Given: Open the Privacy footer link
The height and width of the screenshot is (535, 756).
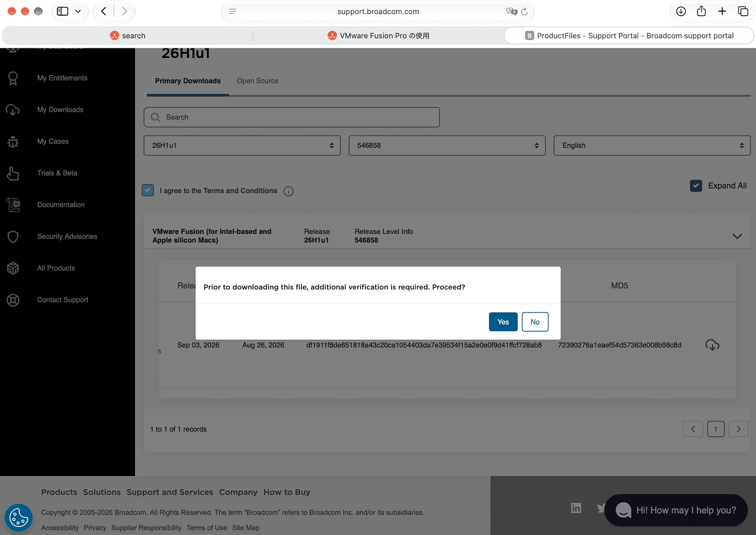Looking at the screenshot, I should [x=95, y=527].
